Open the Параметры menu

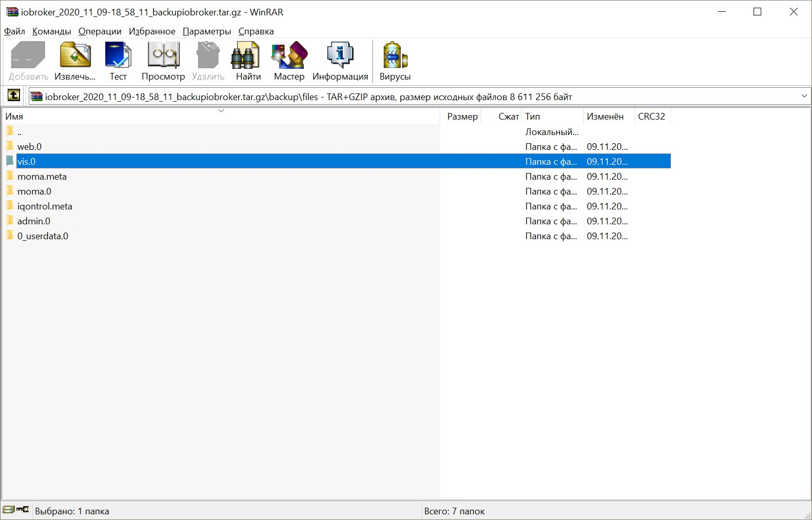tap(207, 31)
